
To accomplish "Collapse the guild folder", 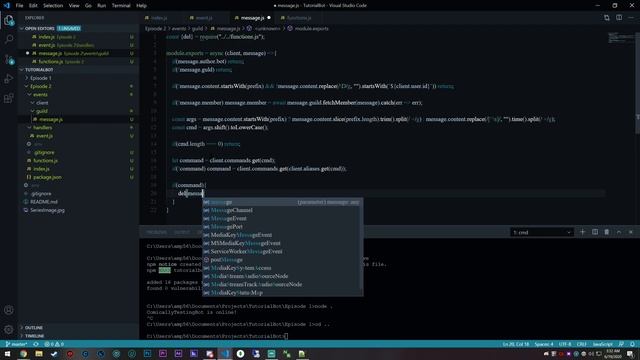I will coord(42,111).
